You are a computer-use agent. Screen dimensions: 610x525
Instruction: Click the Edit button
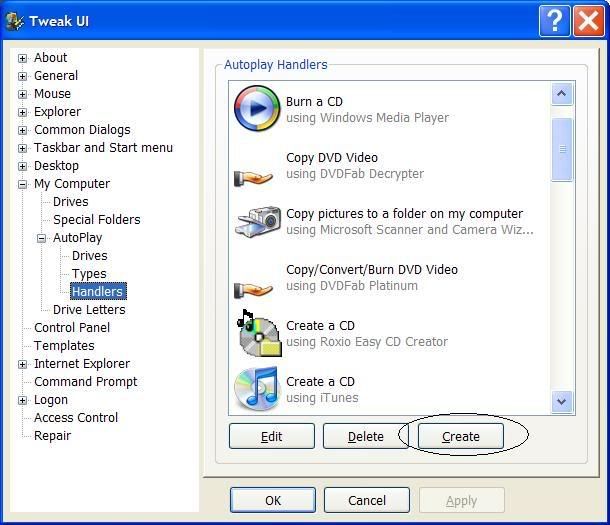click(x=271, y=436)
